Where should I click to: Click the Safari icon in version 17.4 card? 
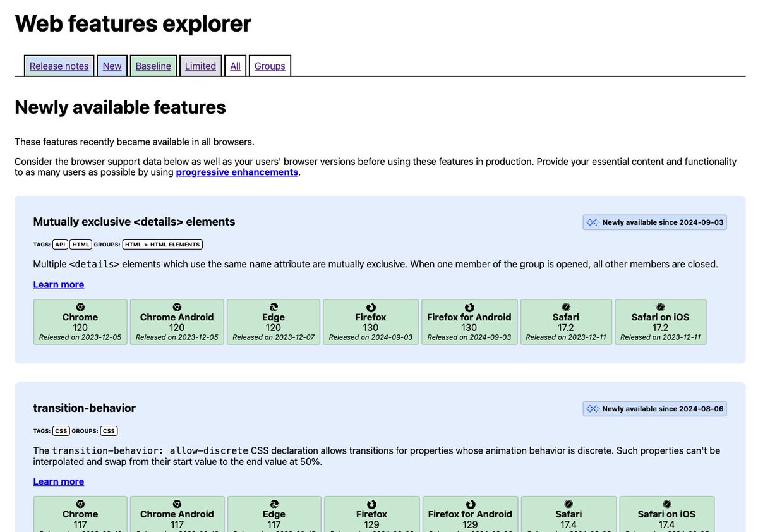568,504
